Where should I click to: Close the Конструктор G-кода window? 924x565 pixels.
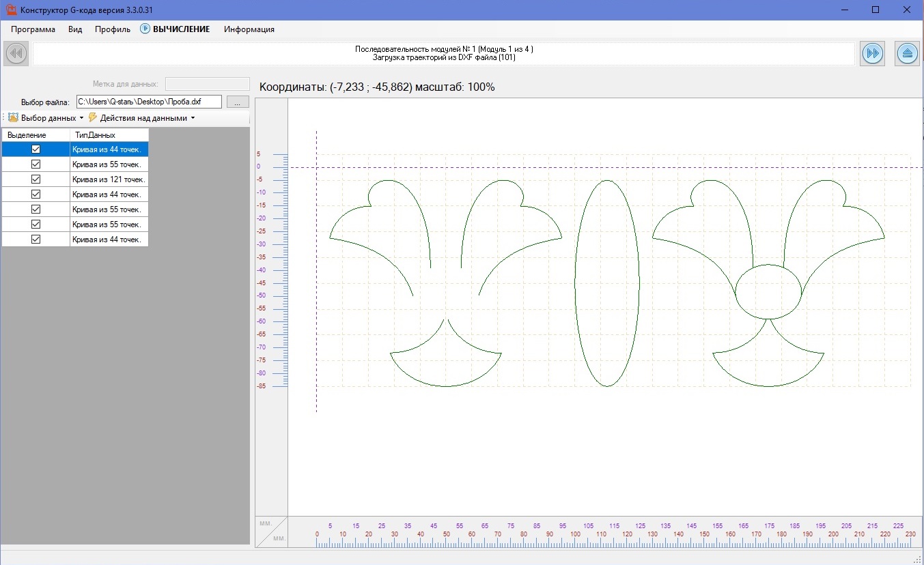tap(907, 10)
